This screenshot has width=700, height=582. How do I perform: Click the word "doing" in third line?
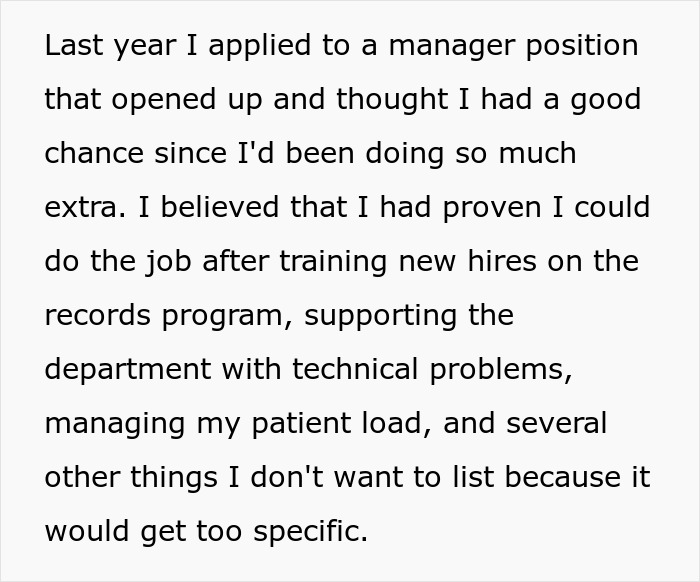(404, 155)
